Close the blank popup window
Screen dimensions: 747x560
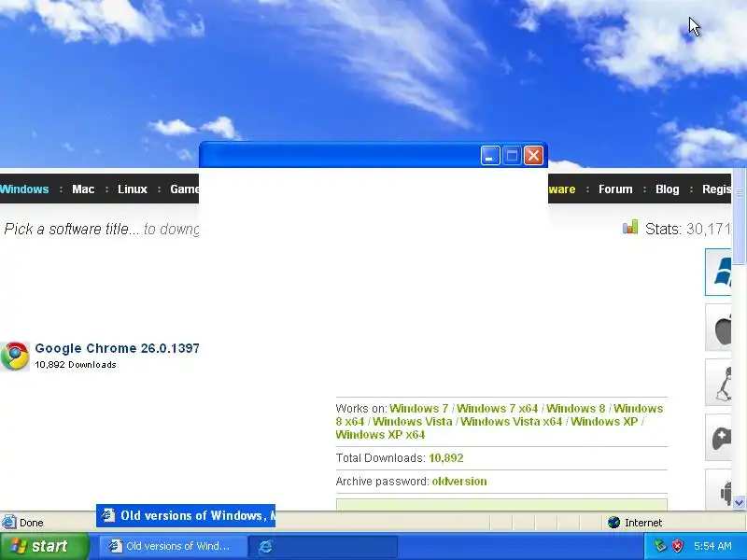533,155
